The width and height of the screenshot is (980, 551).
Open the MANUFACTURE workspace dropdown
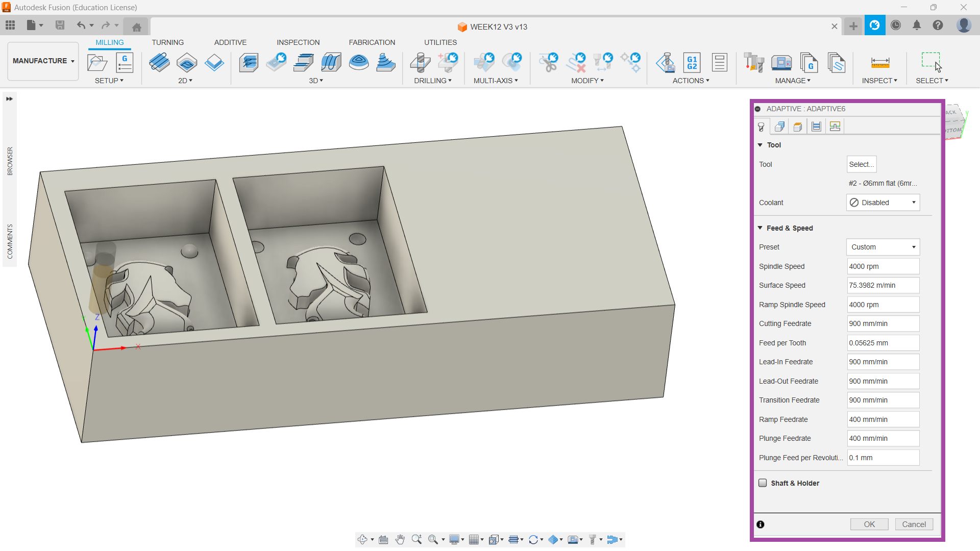tap(43, 61)
